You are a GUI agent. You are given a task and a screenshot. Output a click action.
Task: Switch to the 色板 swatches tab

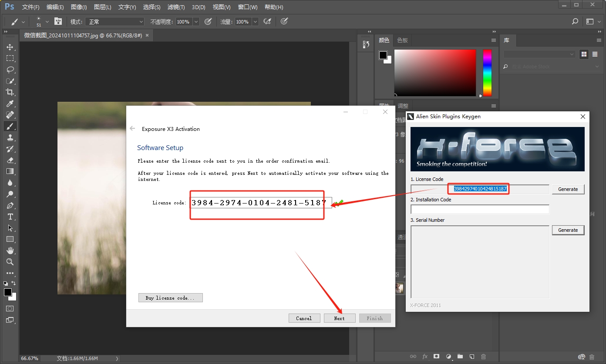(x=402, y=40)
